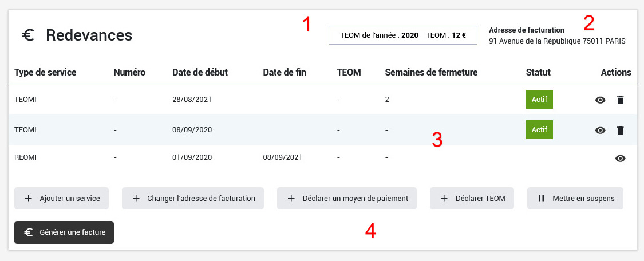This screenshot has height=261, width=644.
Task: Click Actif status badge on second TEOMI row
Action: pyautogui.click(x=539, y=129)
